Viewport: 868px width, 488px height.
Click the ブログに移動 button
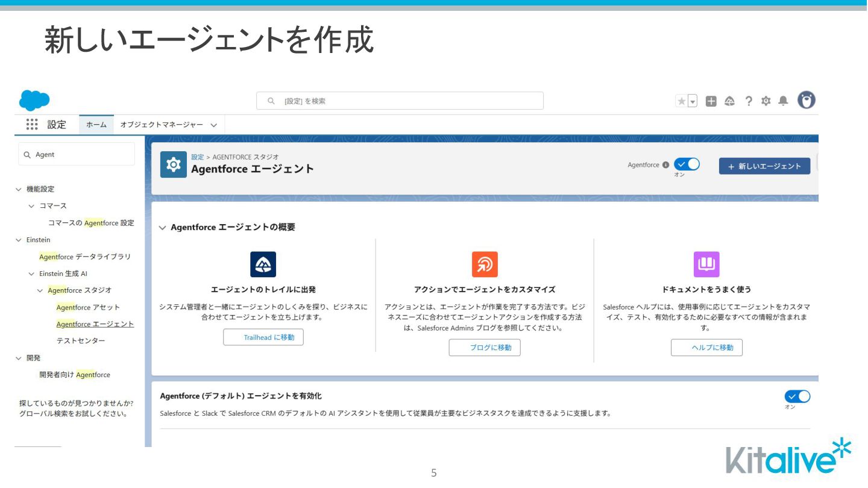click(x=485, y=348)
